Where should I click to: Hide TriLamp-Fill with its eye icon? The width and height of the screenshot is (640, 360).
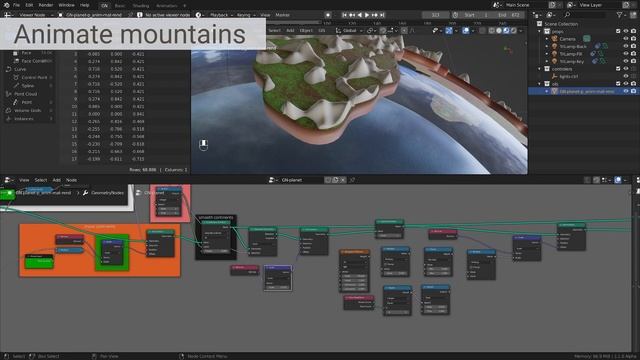point(626,54)
